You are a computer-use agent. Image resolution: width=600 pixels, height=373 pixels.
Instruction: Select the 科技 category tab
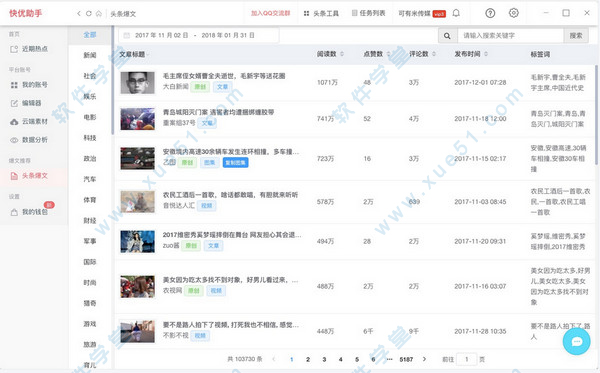tap(90, 138)
